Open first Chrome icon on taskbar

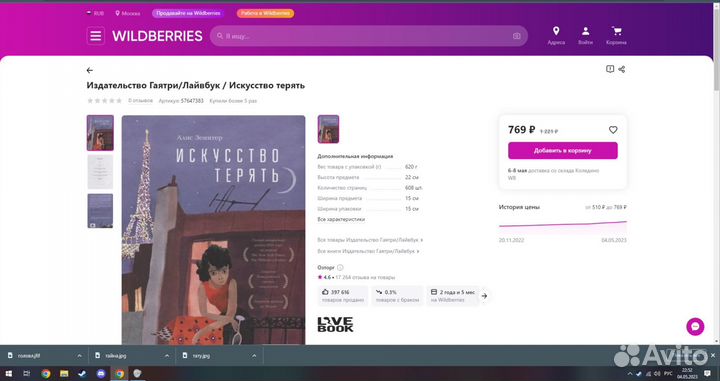point(45,374)
